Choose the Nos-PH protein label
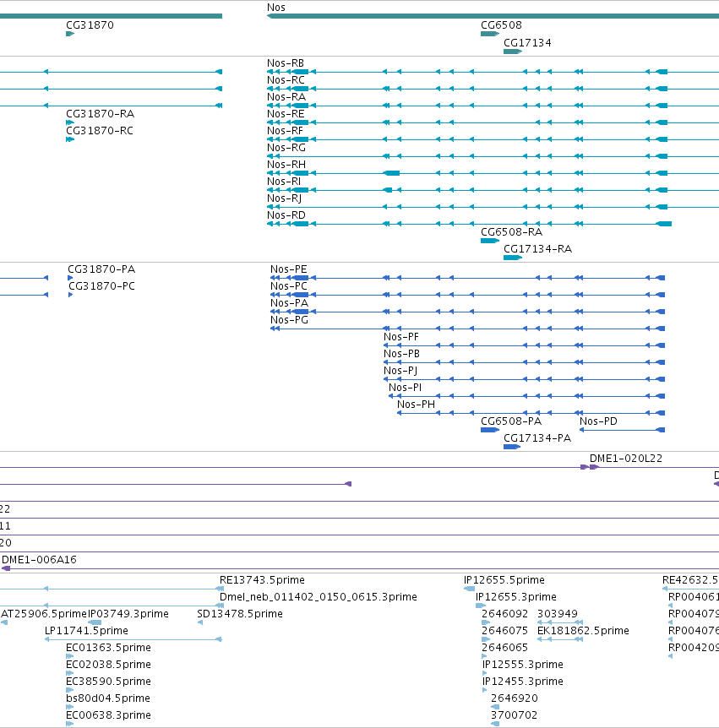The image size is (719, 728). (x=416, y=405)
